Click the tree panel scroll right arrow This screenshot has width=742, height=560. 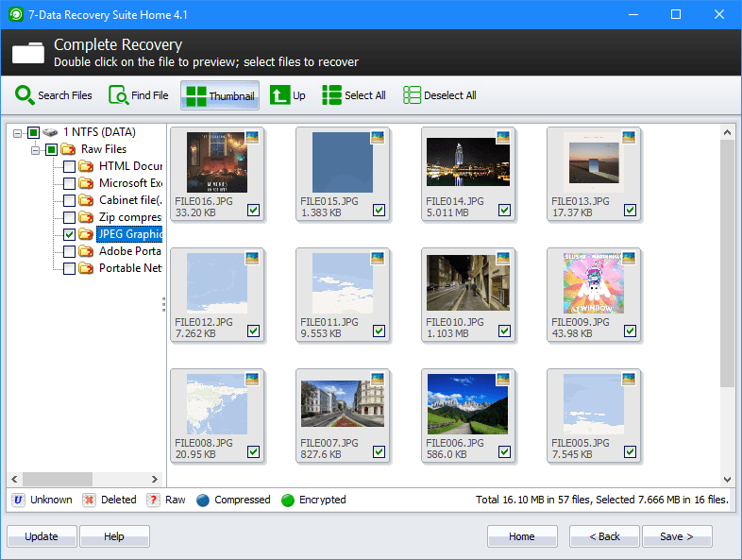tap(155, 479)
